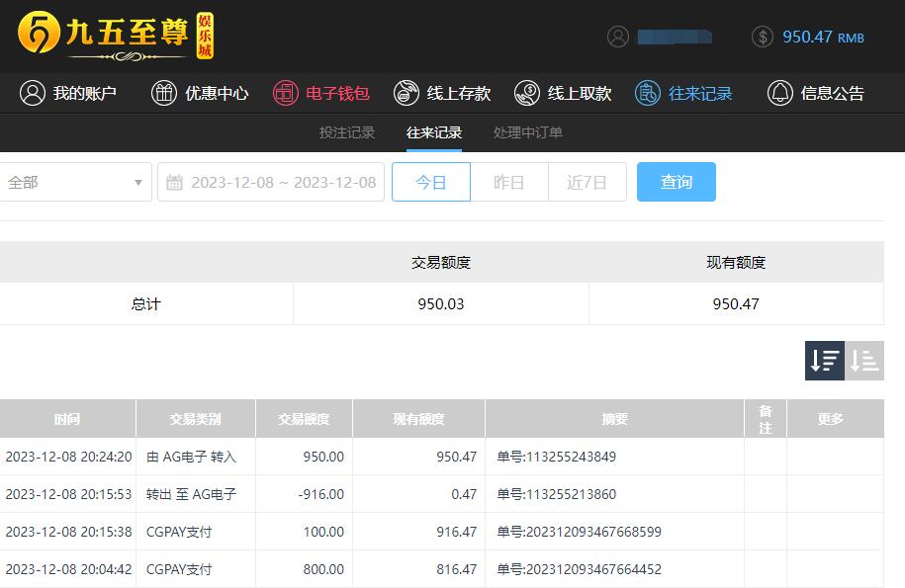Click the 备注 column header
The height and width of the screenshot is (588, 905).
pyautogui.click(x=766, y=419)
